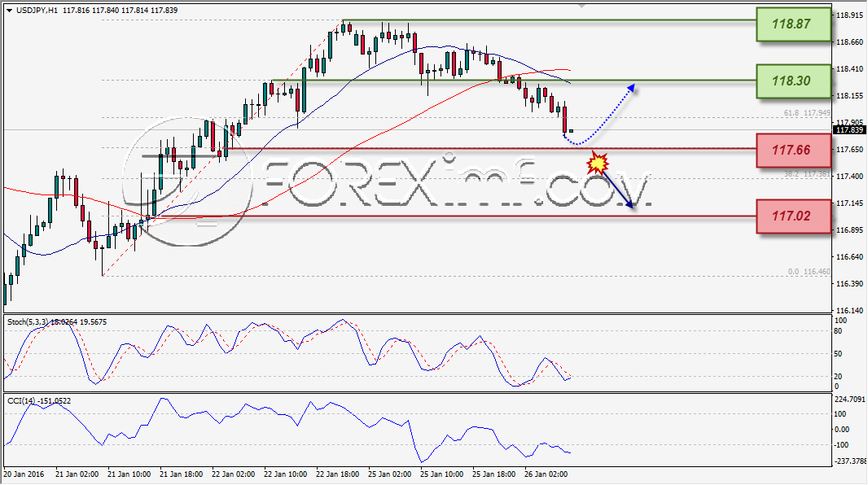Click the 117.650 price axis value
The width and height of the screenshot is (868, 485).
coord(850,149)
